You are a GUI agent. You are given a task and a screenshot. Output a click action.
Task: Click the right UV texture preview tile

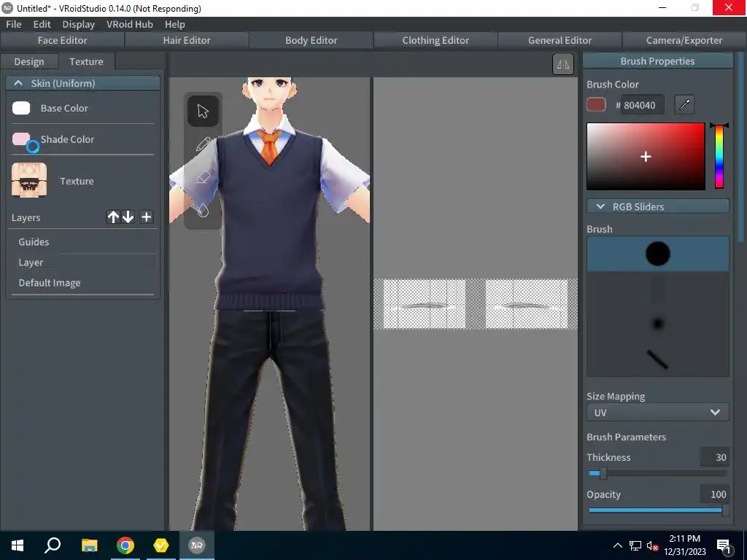(527, 304)
